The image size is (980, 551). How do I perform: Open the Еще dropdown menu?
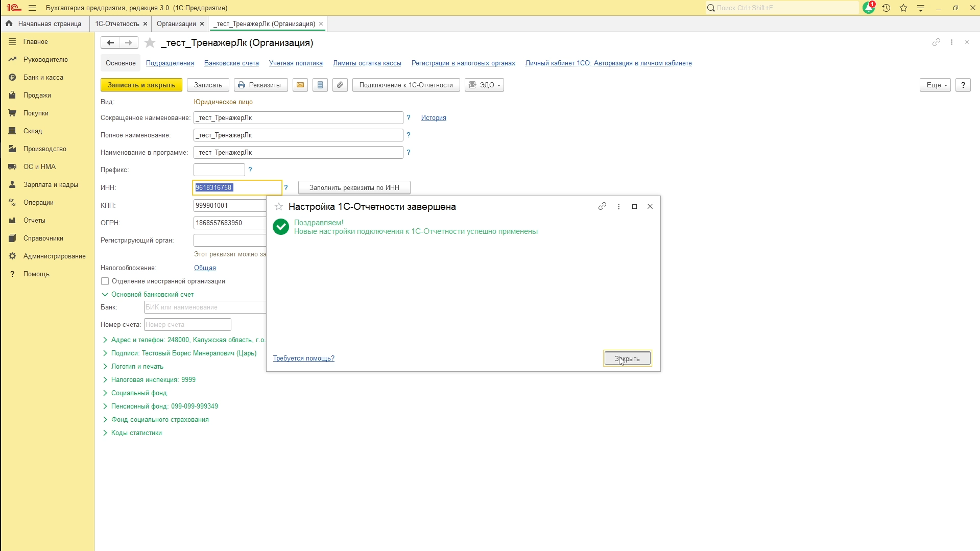[x=935, y=85]
